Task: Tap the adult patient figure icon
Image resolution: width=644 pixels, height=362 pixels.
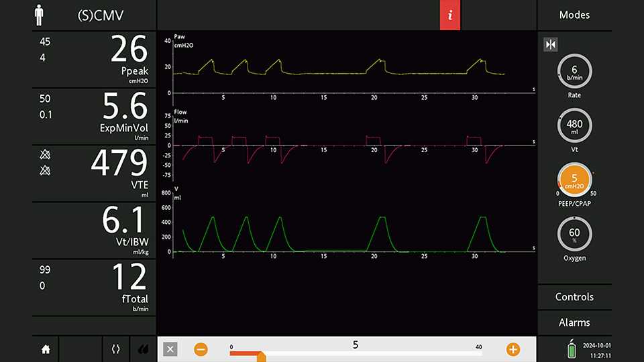Action: coord(39,15)
